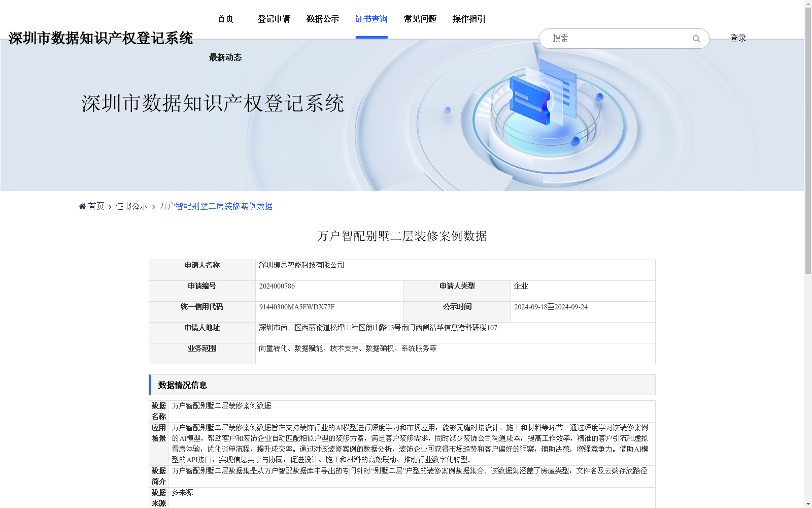Click the 数据名称 row label
812x508 pixels.
click(x=159, y=411)
